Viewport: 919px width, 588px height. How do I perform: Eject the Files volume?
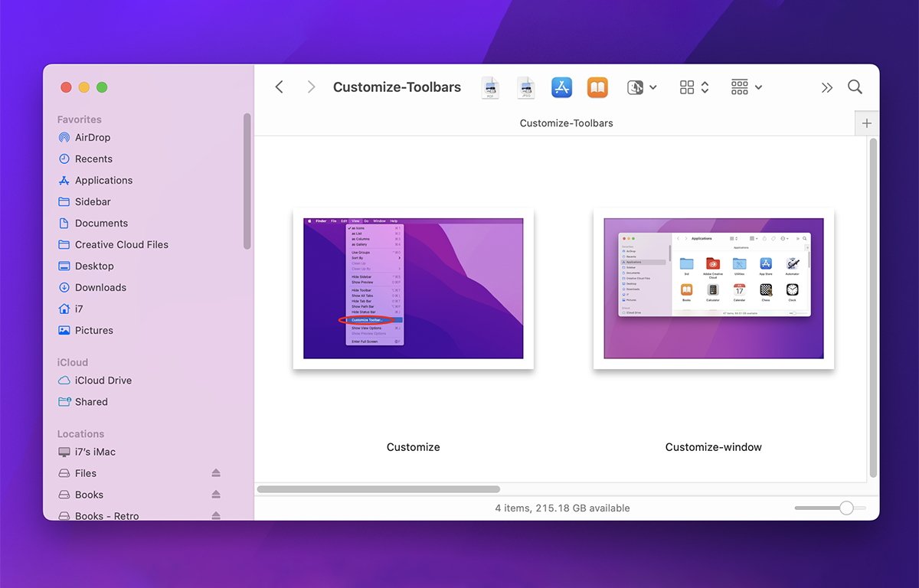click(x=216, y=473)
